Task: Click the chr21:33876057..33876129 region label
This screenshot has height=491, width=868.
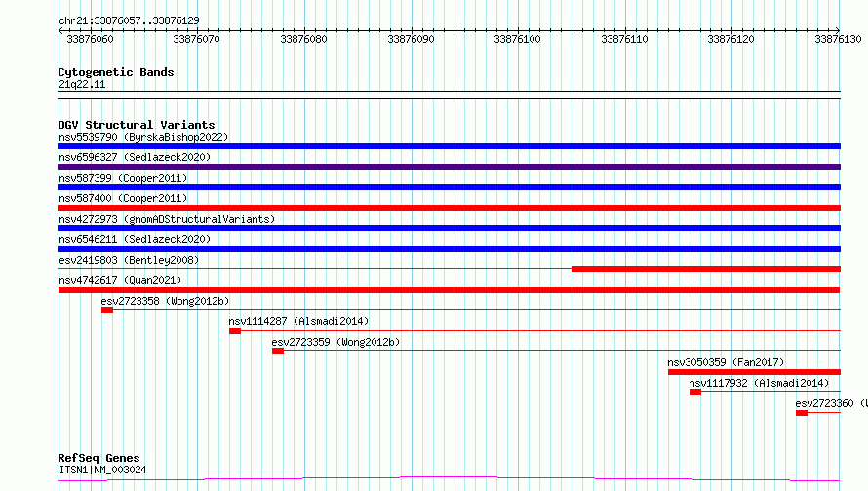Action: [129, 20]
